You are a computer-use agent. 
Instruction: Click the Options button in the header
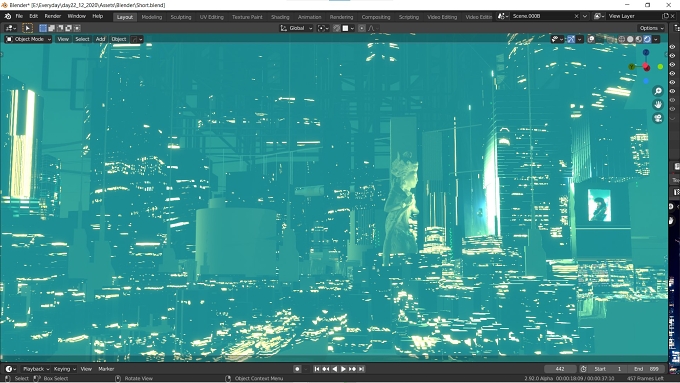click(x=651, y=28)
